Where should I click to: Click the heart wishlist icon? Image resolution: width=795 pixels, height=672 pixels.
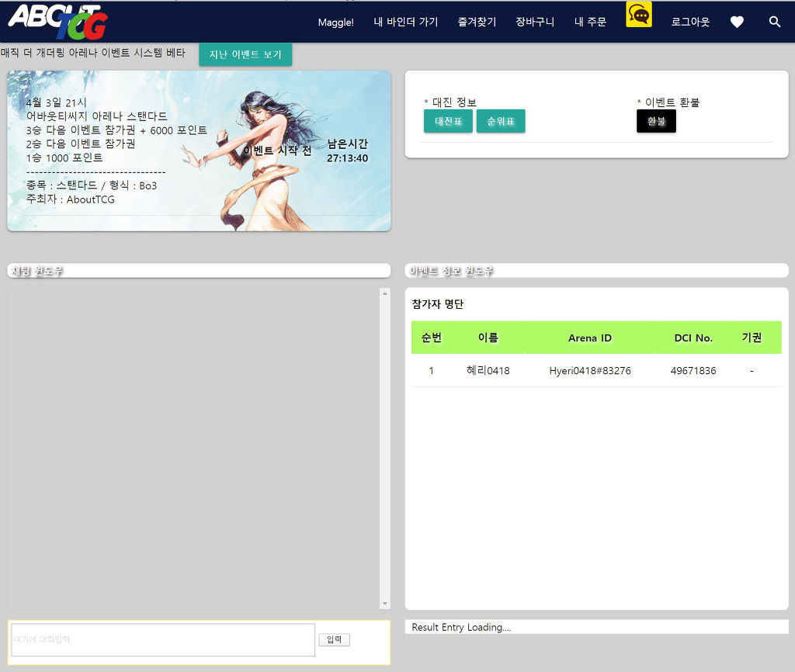click(737, 22)
